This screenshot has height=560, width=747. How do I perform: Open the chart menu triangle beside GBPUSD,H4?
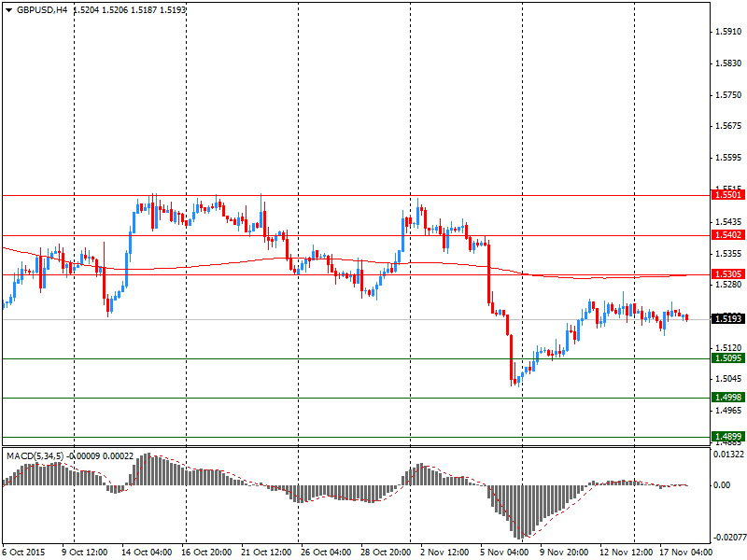[x=9, y=10]
